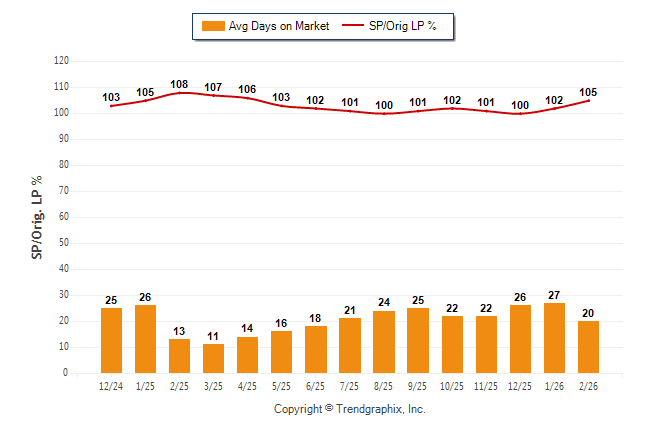Click the 10/25 x-axis date label

(452, 385)
